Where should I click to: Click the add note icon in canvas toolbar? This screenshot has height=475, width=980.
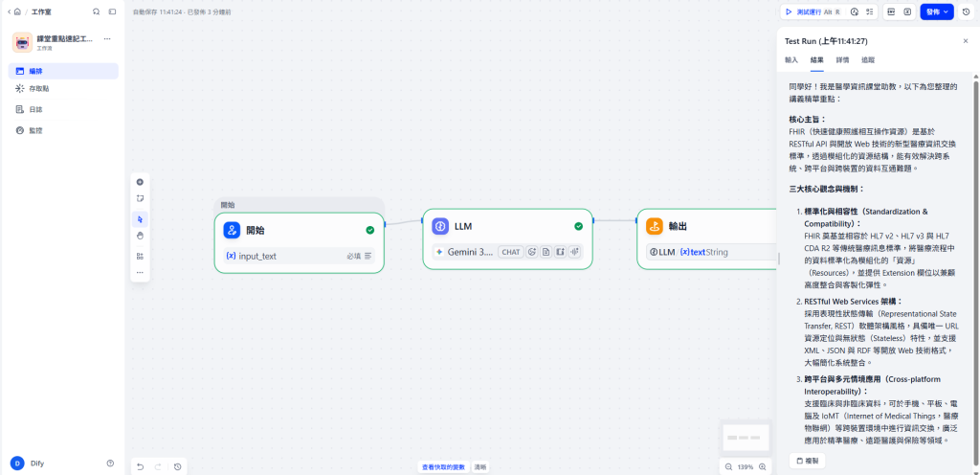[140, 198]
